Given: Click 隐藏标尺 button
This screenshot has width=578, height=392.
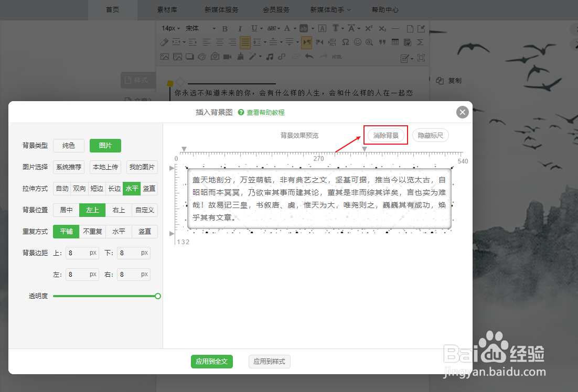Looking at the screenshot, I should 430,135.
